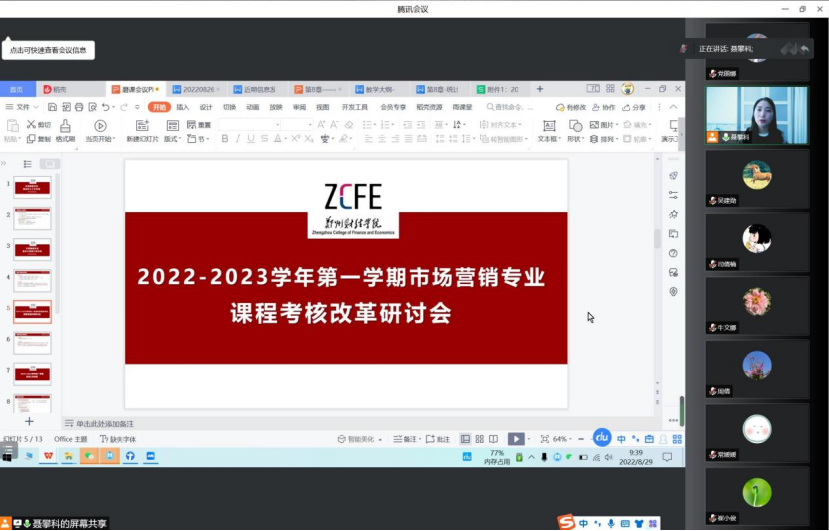Screen dimensions: 829x531
Task: Click the print preview icon
Action: coord(93,107)
